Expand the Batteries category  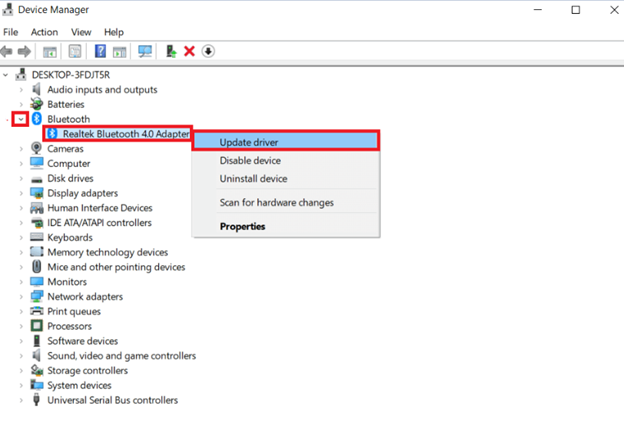(21, 104)
